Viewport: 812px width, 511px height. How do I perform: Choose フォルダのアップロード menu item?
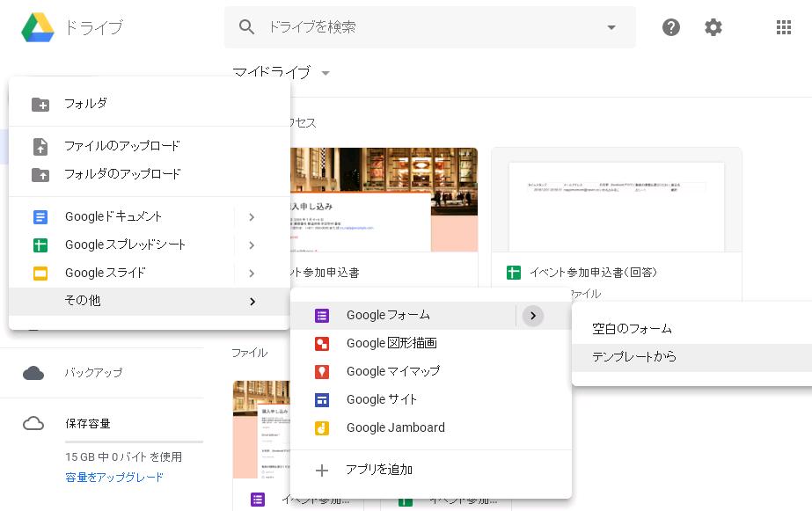(x=150, y=174)
